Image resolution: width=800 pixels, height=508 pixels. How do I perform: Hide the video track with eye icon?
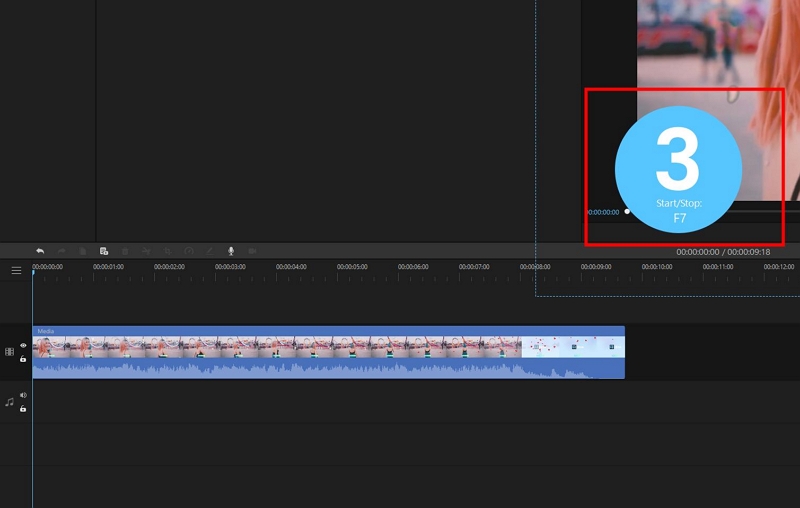click(23, 345)
